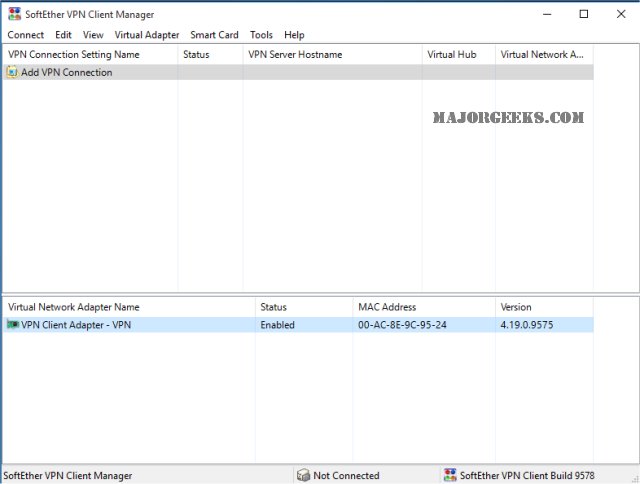Open the View menu
Viewport: 640px width, 484px height.
(x=93, y=35)
